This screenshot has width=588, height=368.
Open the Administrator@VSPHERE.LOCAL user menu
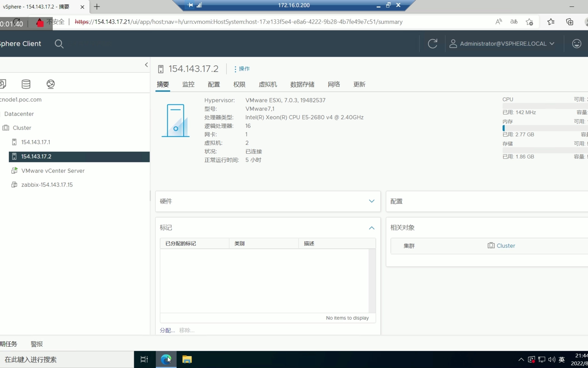pos(502,44)
